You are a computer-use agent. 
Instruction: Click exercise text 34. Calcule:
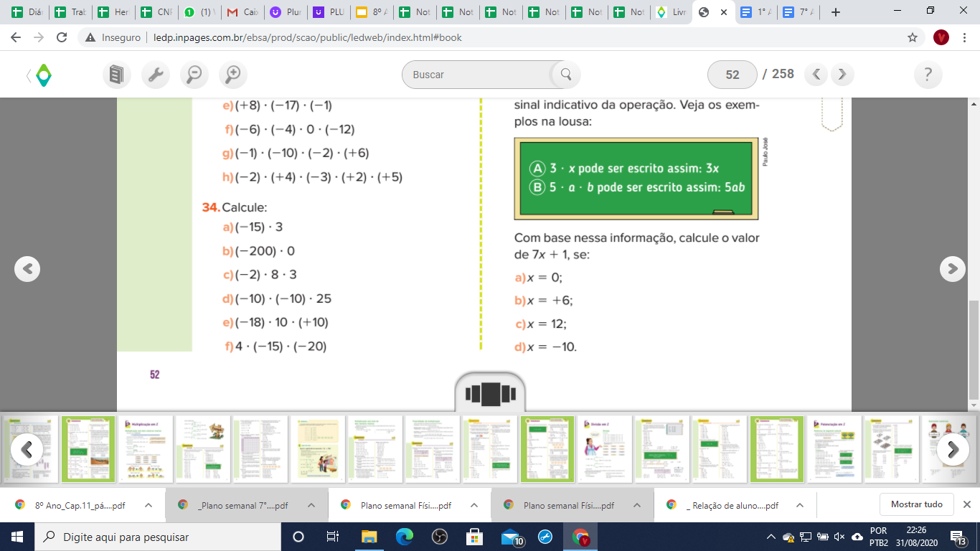pos(235,207)
